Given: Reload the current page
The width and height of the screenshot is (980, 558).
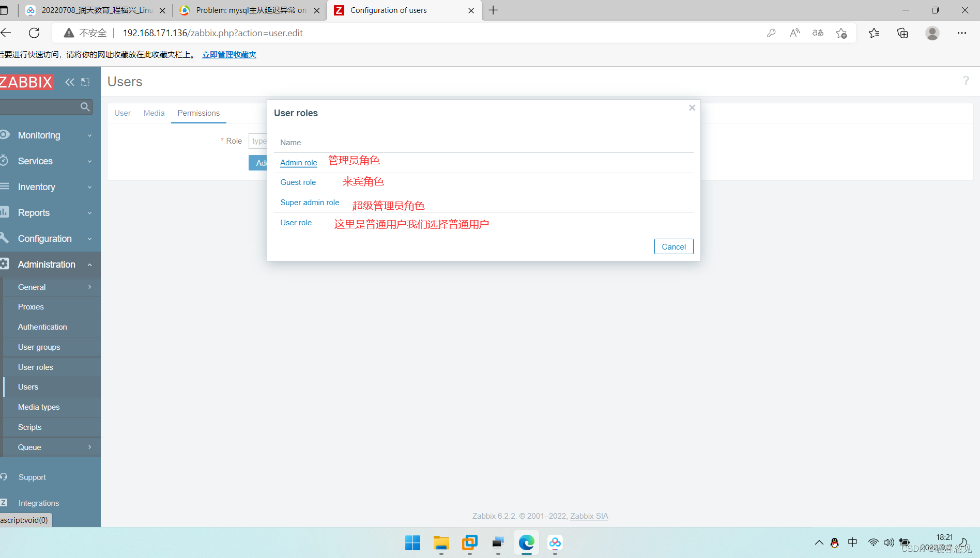Looking at the screenshot, I should 34,33.
